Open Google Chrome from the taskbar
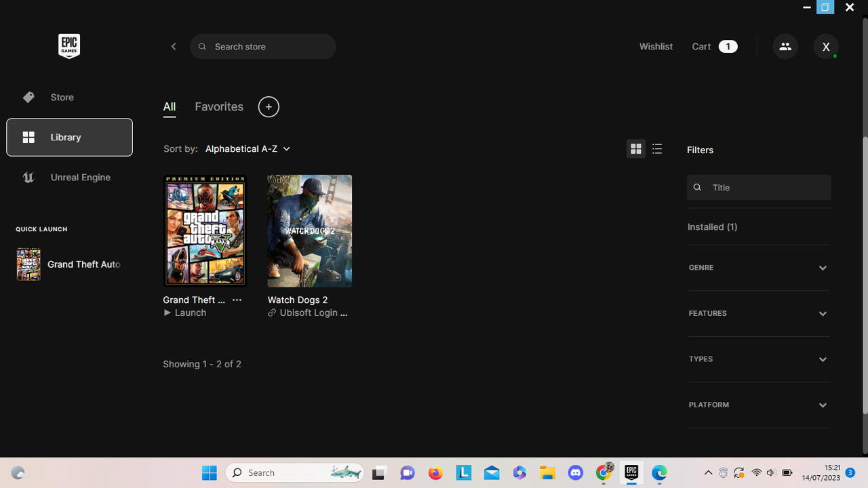 pos(604,472)
